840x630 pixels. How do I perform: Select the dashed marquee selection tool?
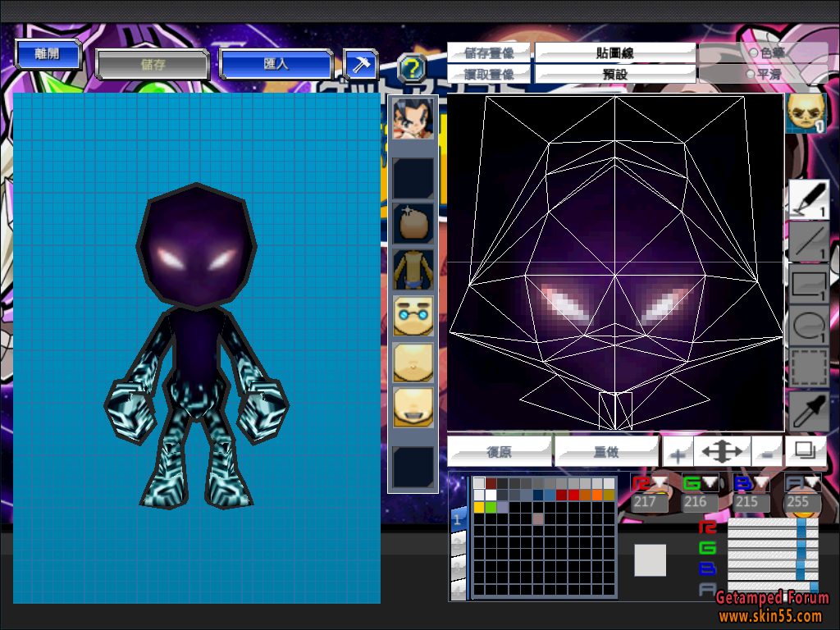pos(809,368)
